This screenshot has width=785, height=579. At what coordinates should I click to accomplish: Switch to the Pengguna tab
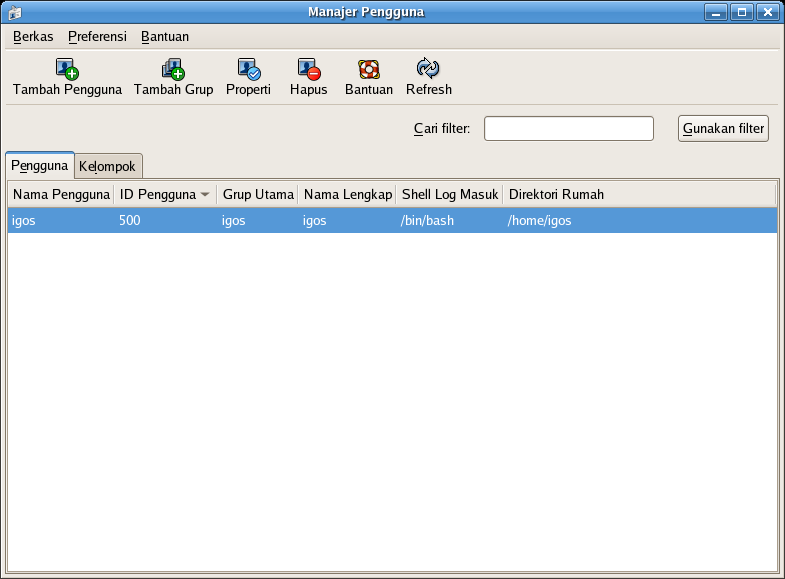(40, 166)
